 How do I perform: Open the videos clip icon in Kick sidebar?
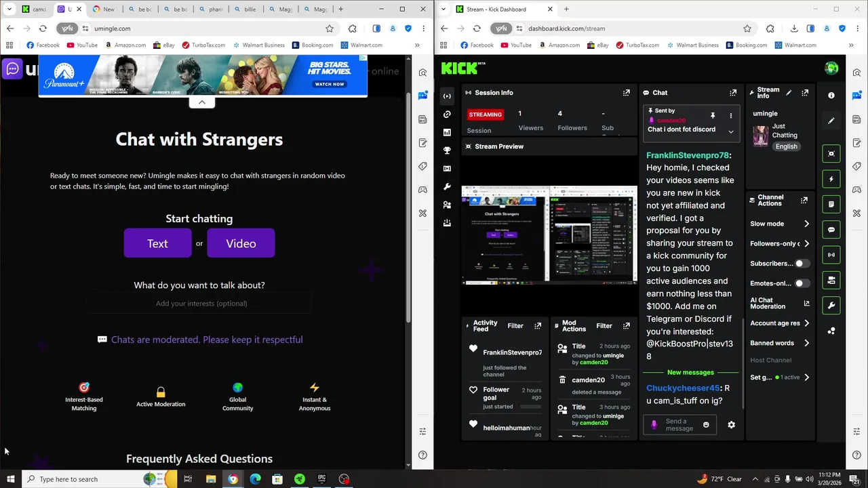coord(447,168)
